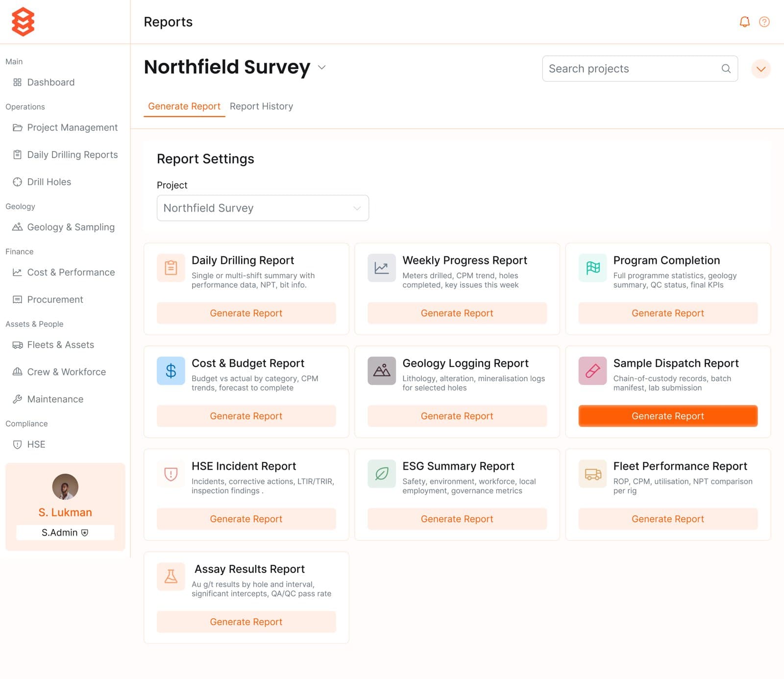Screen dimensions: 784x679
Task: Switch to the Report History tab
Action: [261, 106]
